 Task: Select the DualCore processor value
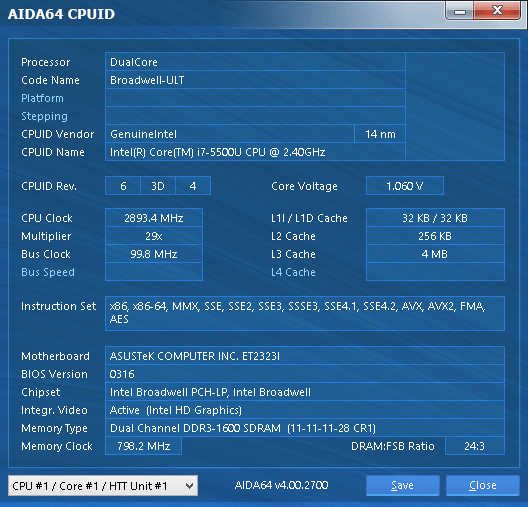click(255, 62)
